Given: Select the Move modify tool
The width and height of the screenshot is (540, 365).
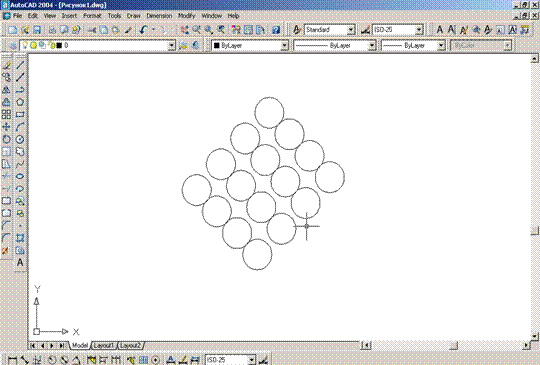Looking at the screenshot, I should tap(6, 127).
